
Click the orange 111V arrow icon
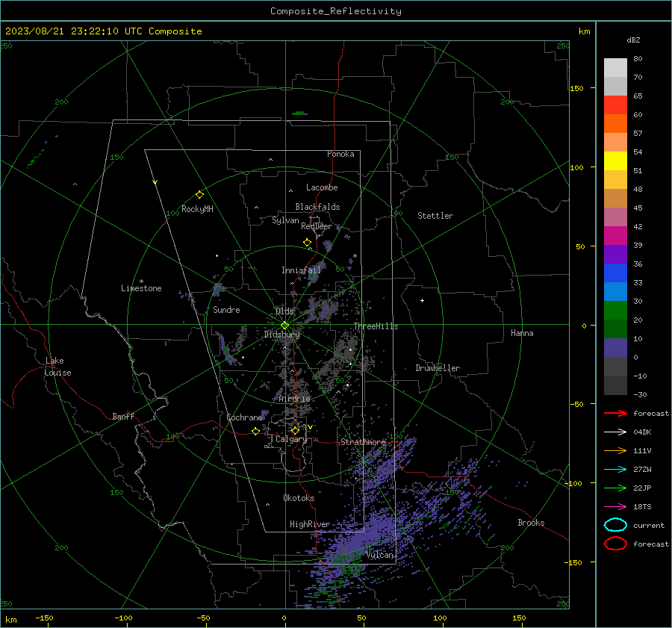pos(615,450)
